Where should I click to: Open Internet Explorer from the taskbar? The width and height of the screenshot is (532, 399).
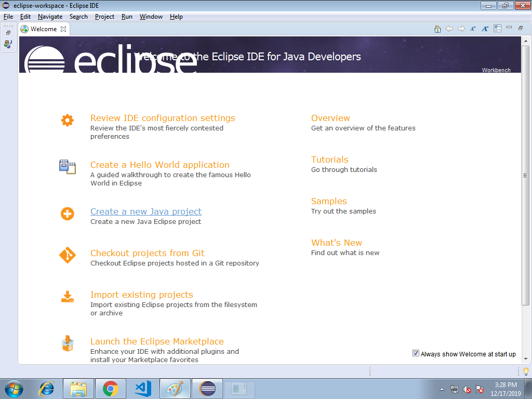pos(47,389)
